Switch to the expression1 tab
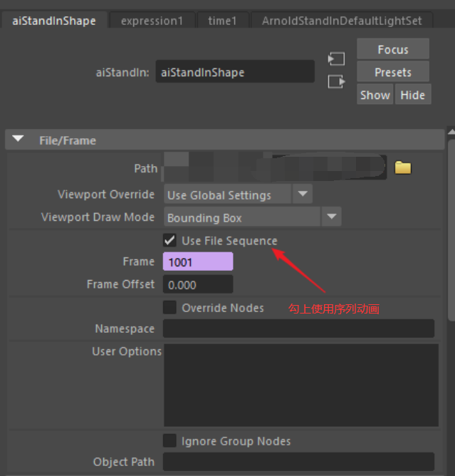This screenshot has height=476, width=455. pyautogui.click(x=152, y=21)
